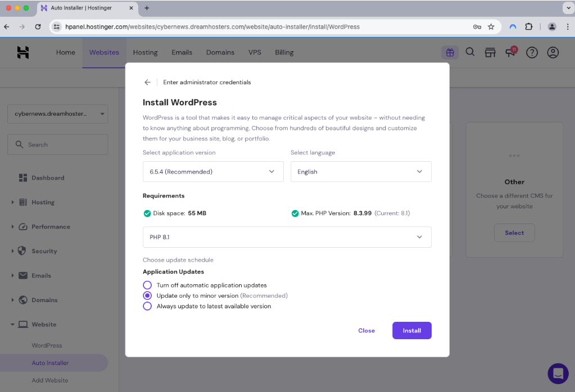Image resolution: width=575 pixels, height=392 pixels.
Task: Open the gift rewards icon
Action: 450,52
